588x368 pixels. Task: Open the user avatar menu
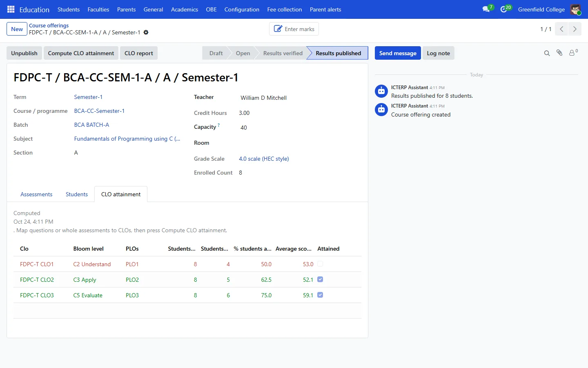[575, 9]
